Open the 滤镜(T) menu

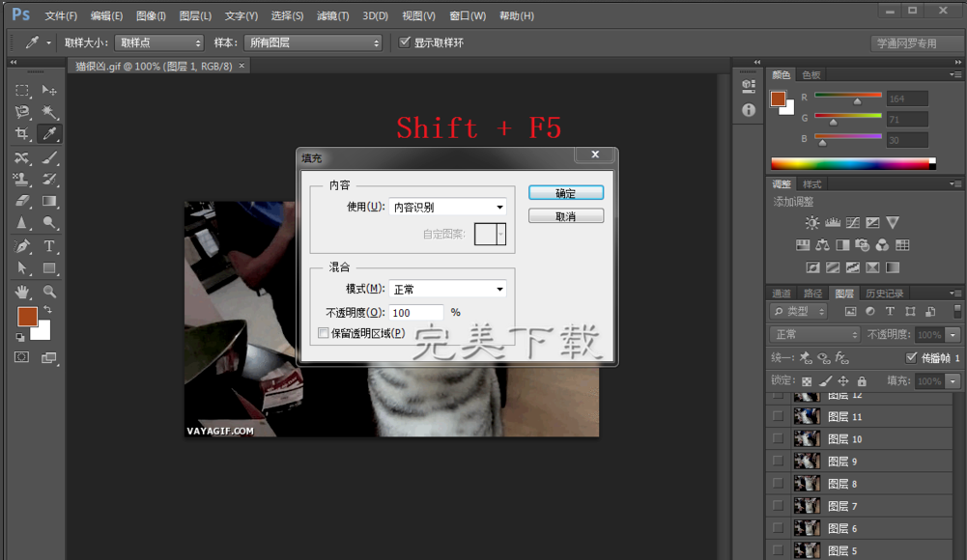(x=333, y=15)
